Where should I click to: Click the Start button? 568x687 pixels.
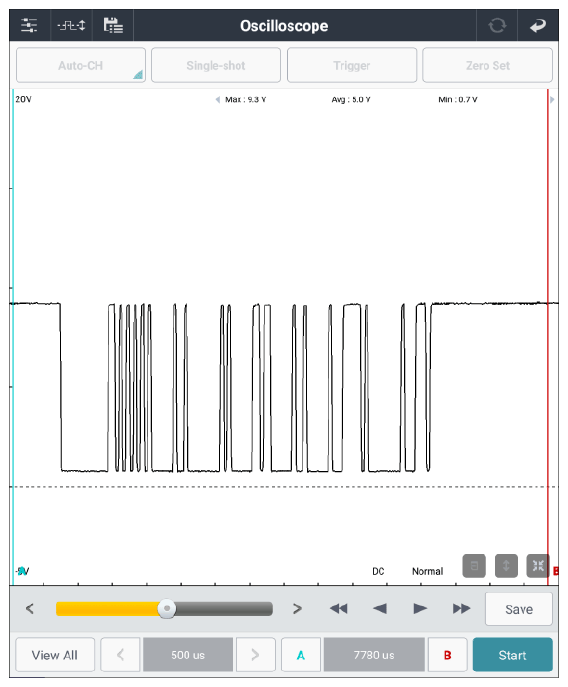(x=512, y=655)
